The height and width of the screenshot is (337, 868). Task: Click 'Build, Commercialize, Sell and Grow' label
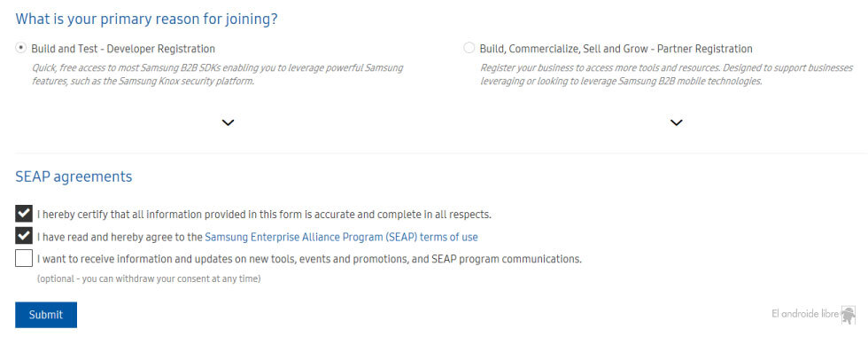616,49
